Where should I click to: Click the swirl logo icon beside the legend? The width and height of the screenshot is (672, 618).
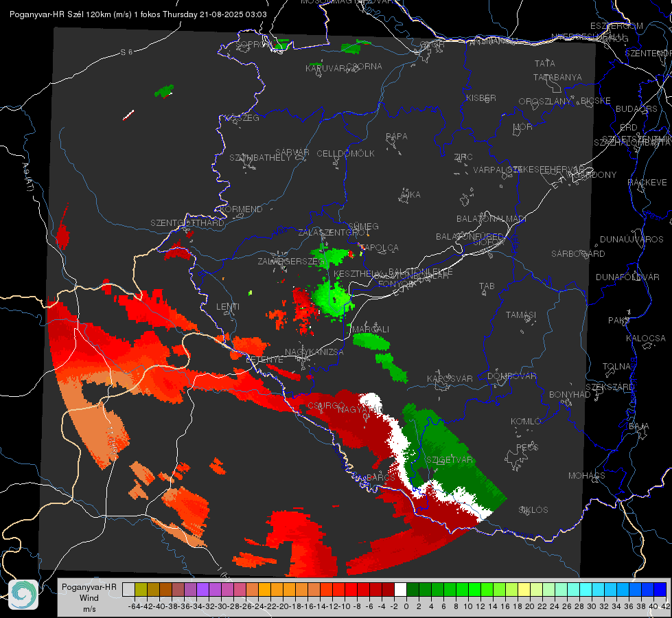coord(23,595)
